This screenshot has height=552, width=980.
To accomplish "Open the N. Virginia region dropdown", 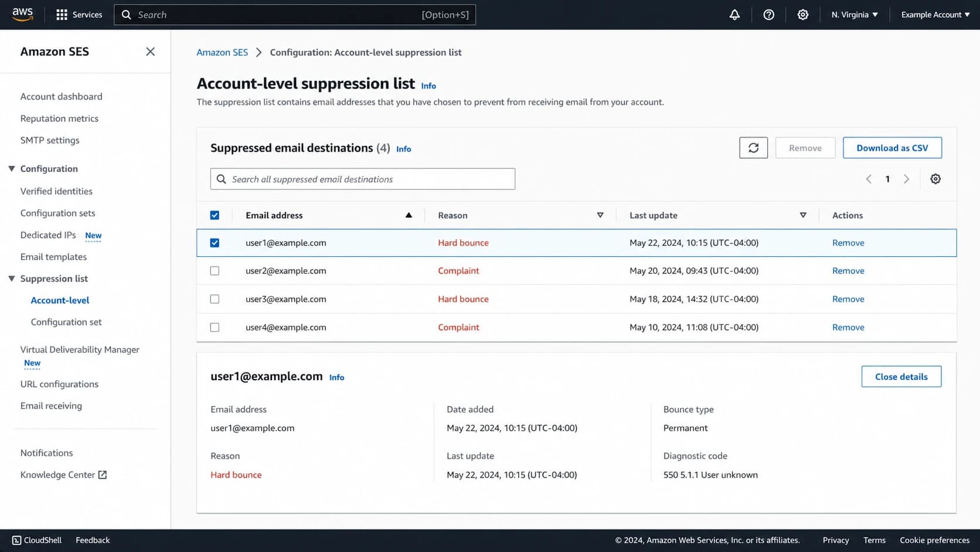I will (x=854, y=15).
